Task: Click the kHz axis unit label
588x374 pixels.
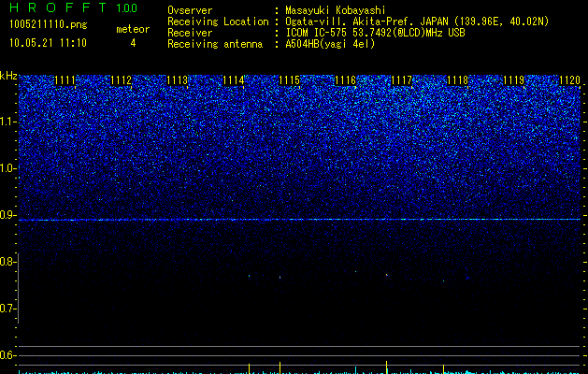Action: [x=8, y=76]
